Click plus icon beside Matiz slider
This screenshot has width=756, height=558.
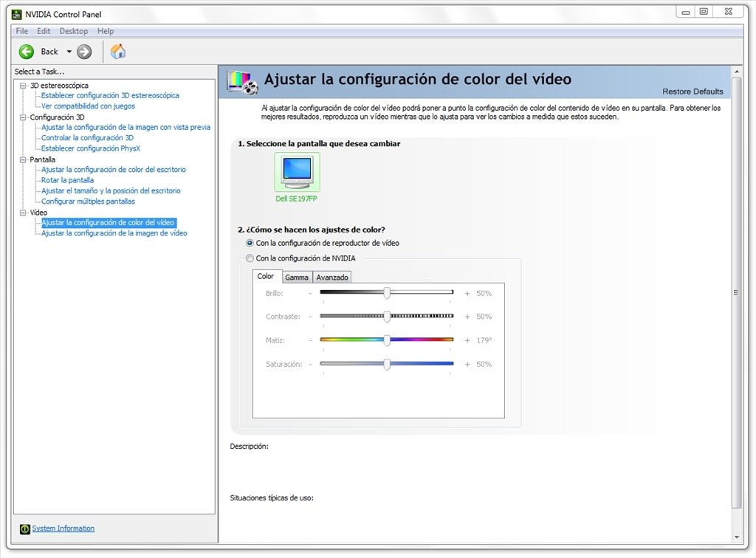point(467,340)
